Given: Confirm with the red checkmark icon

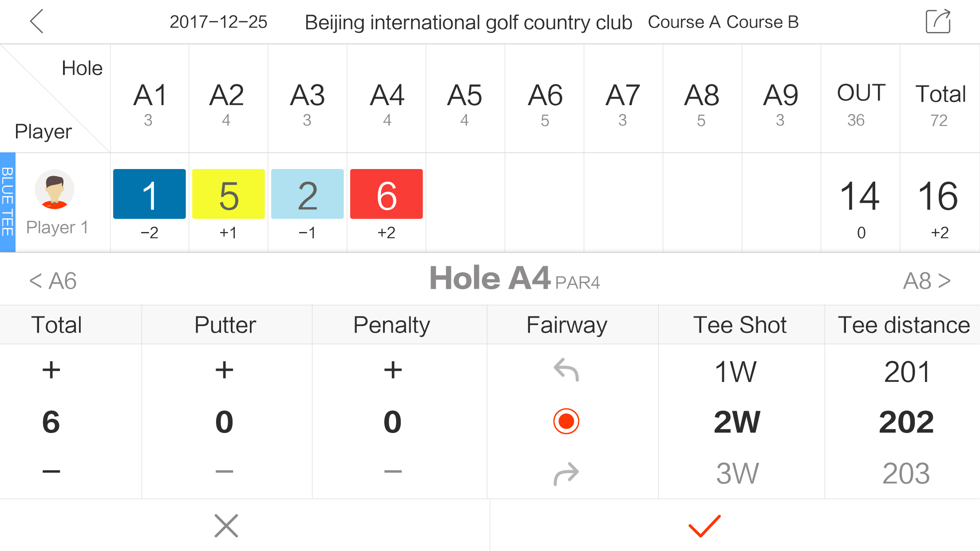Looking at the screenshot, I should (704, 526).
